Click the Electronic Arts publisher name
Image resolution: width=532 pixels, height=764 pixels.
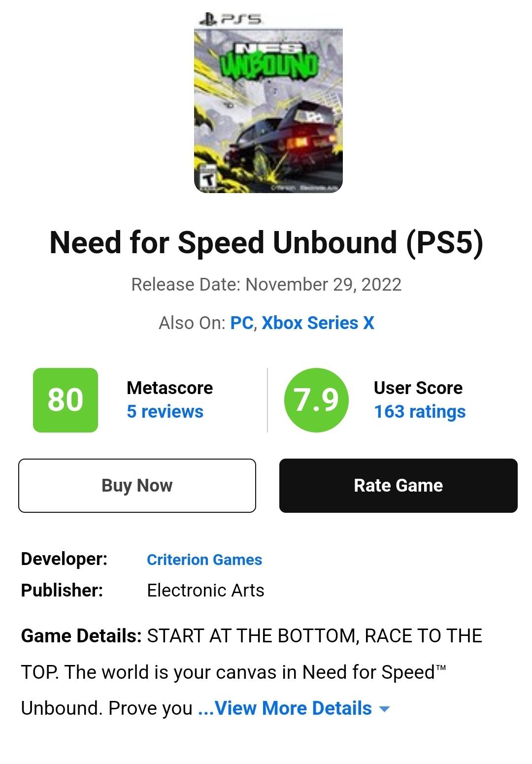(205, 590)
